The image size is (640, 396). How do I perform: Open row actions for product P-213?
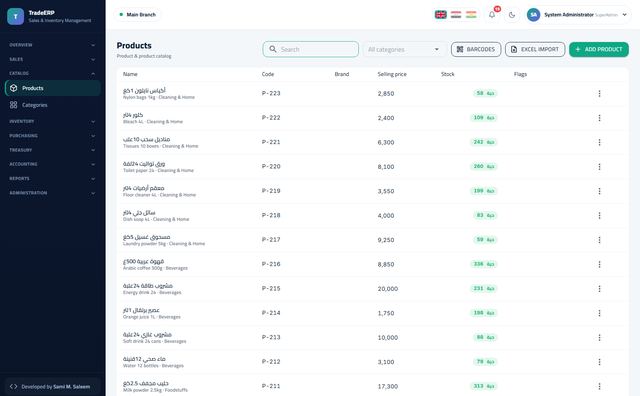click(x=599, y=337)
